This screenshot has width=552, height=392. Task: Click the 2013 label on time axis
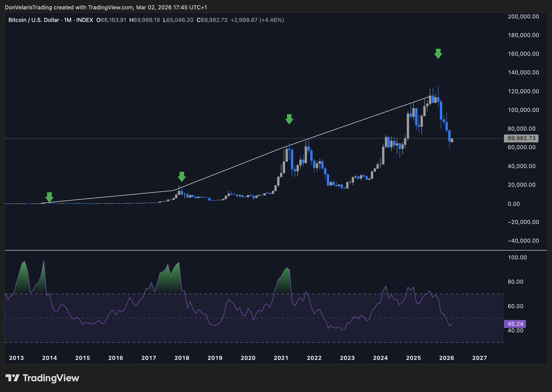tap(16, 358)
